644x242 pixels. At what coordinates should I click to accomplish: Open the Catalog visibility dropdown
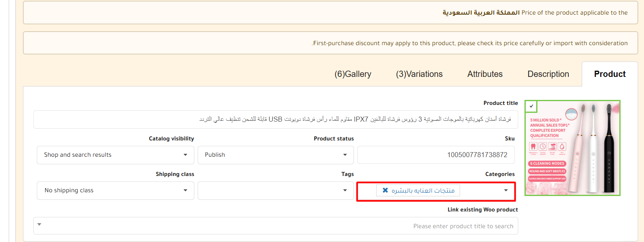(115, 155)
